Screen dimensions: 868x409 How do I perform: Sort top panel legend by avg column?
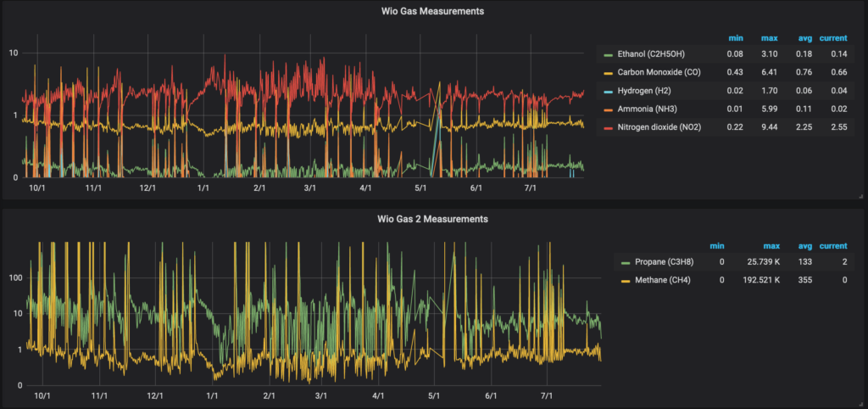(x=804, y=38)
